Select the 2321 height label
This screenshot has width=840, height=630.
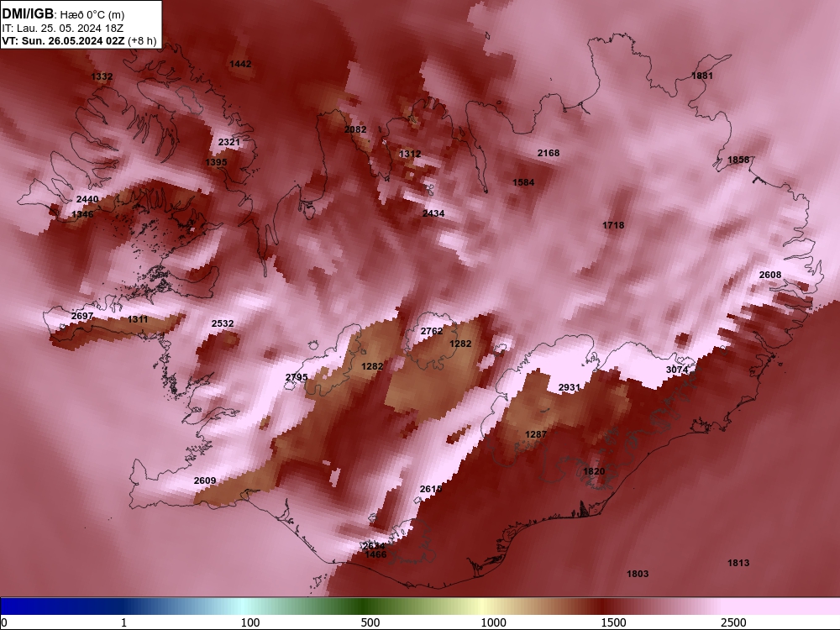pyautogui.click(x=228, y=142)
